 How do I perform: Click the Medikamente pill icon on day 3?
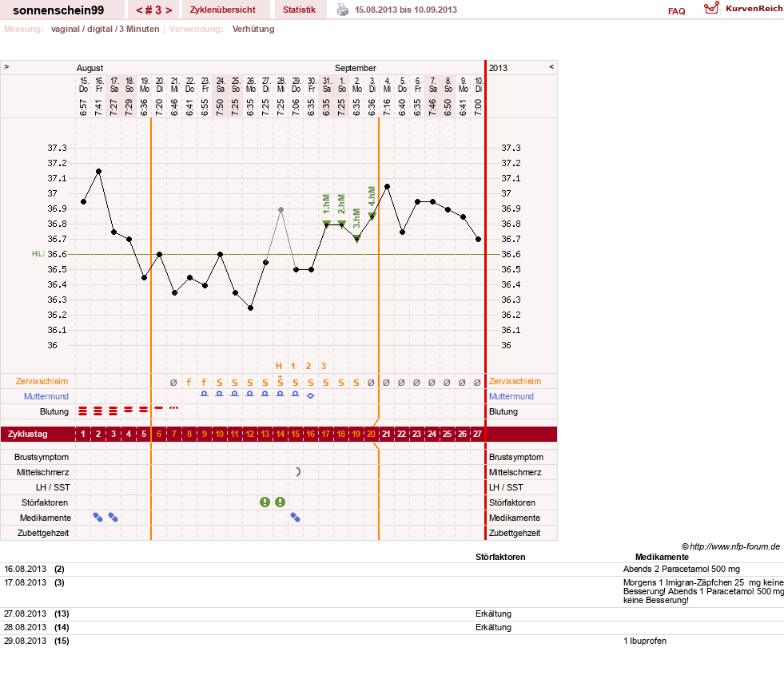click(113, 518)
